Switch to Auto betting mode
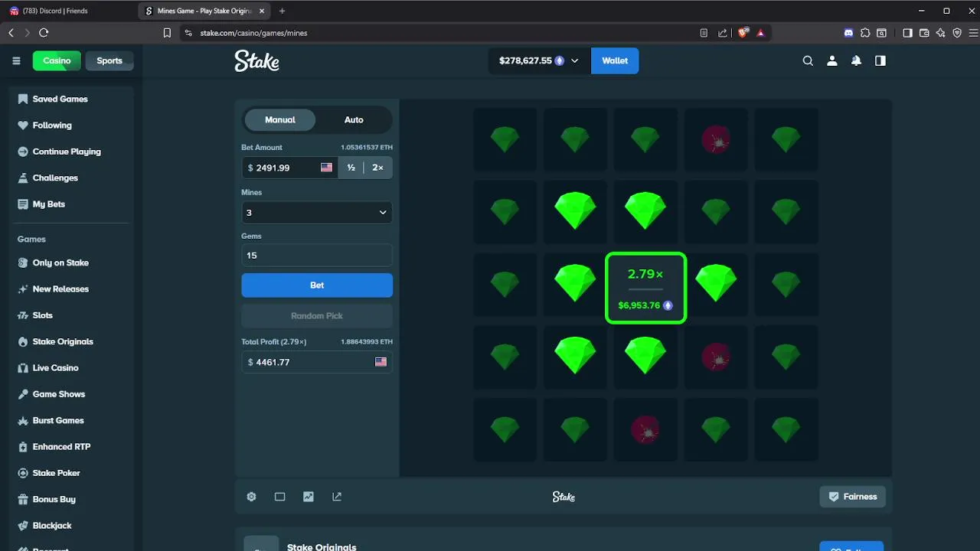The width and height of the screenshot is (980, 551). [354, 120]
